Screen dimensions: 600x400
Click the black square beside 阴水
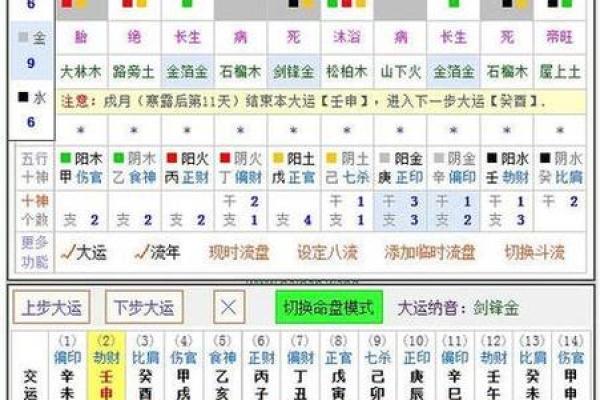[x=545, y=158]
